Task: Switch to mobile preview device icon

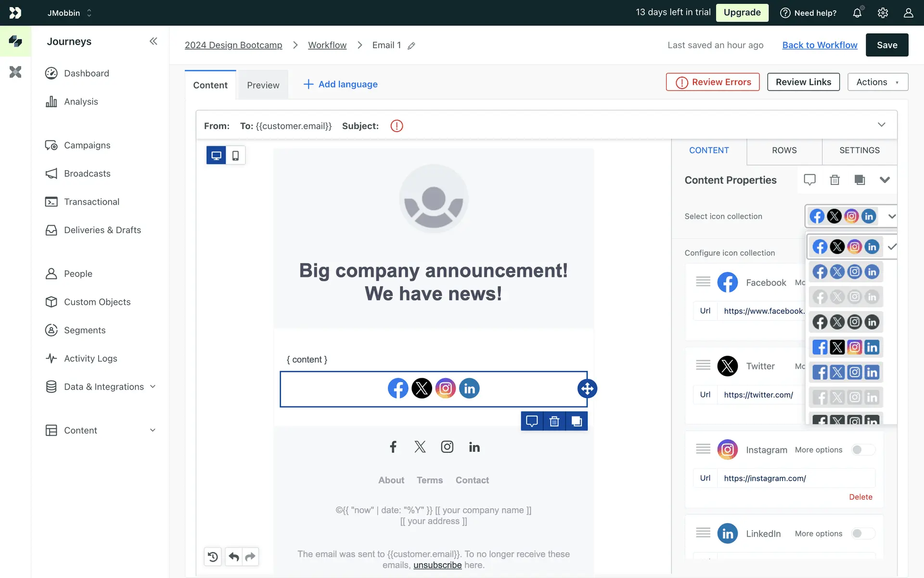Action: coord(235,156)
